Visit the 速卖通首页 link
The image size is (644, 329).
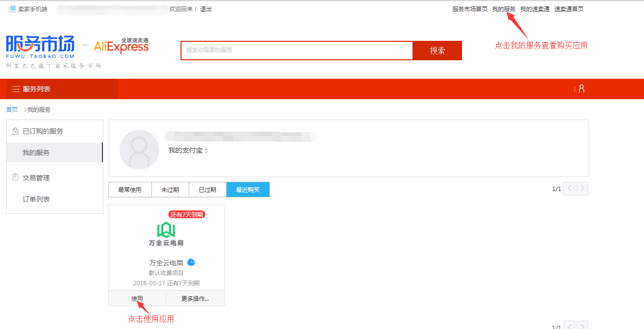[569, 9]
